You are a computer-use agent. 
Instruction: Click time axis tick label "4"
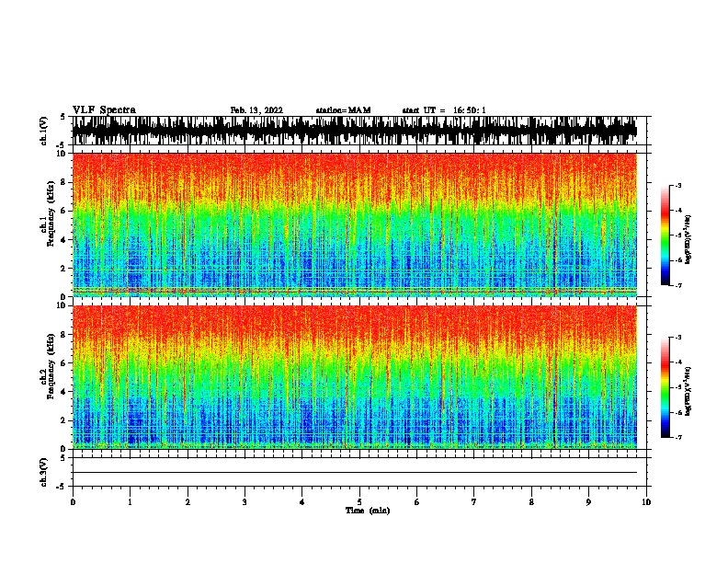click(x=302, y=502)
